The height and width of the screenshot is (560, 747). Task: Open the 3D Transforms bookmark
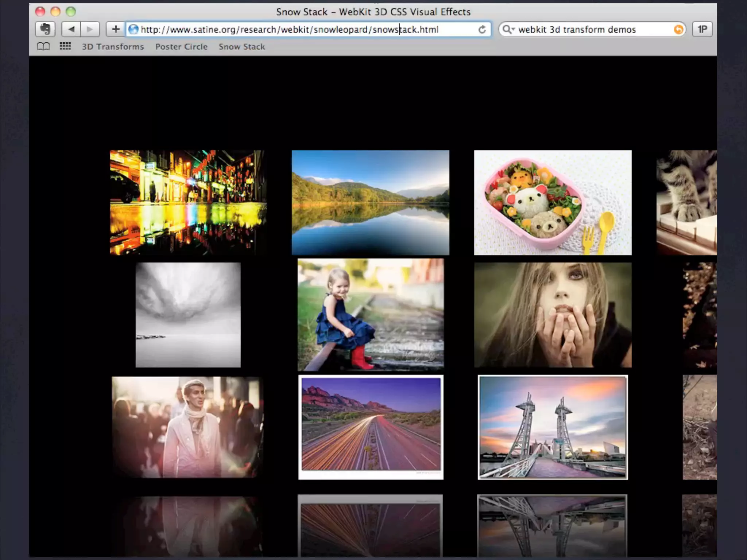tap(113, 47)
